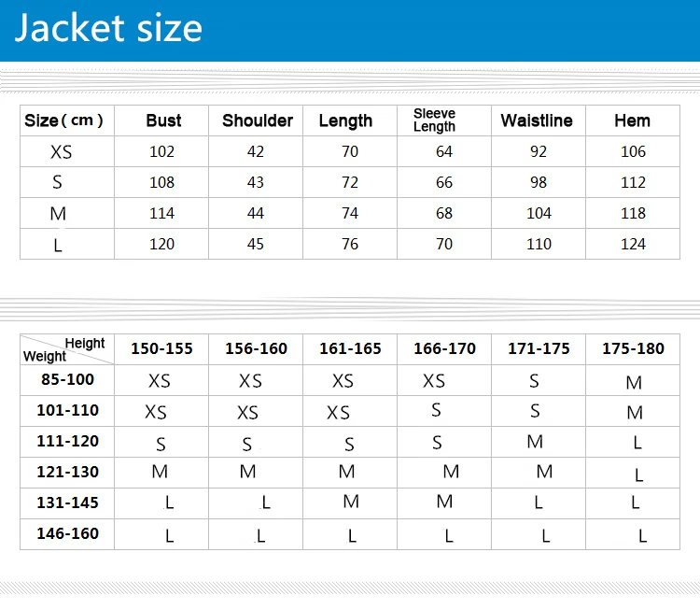Click S for weight 101-110, height 166-170
This screenshot has height=609, width=700.
(436, 410)
